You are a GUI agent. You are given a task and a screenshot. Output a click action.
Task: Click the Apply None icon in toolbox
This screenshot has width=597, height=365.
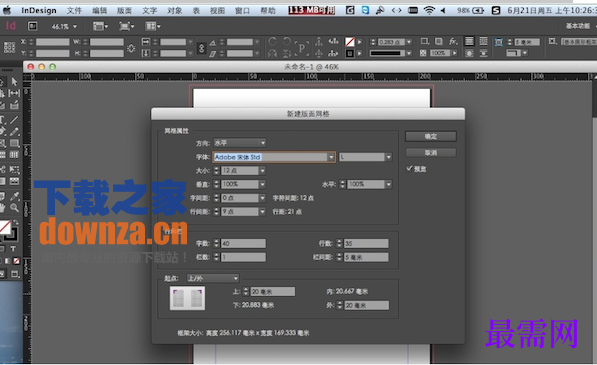tap(16, 261)
